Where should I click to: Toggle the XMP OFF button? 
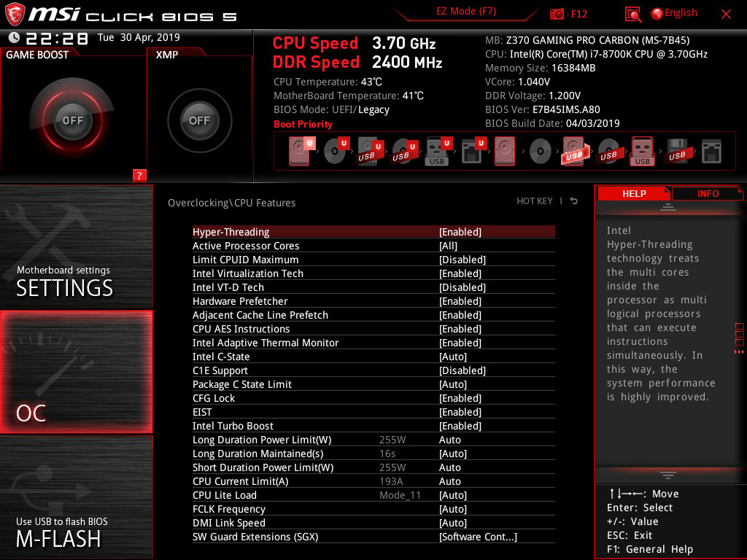point(199,120)
